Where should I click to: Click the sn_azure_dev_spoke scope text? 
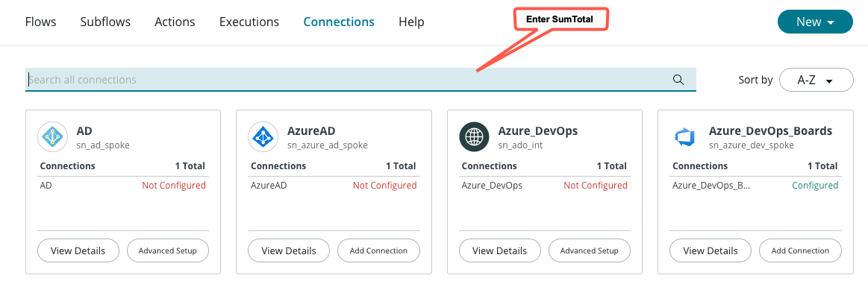tap(752, 145)
